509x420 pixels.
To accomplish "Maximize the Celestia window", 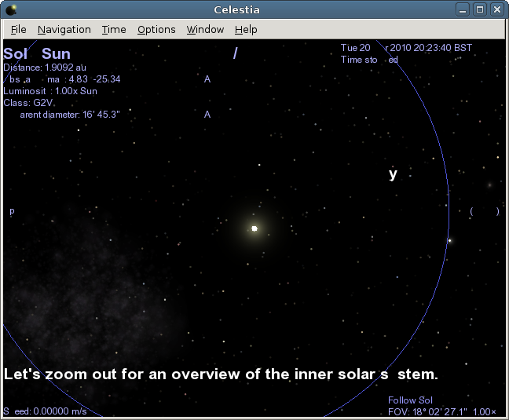I will click(x=480, y=9).
